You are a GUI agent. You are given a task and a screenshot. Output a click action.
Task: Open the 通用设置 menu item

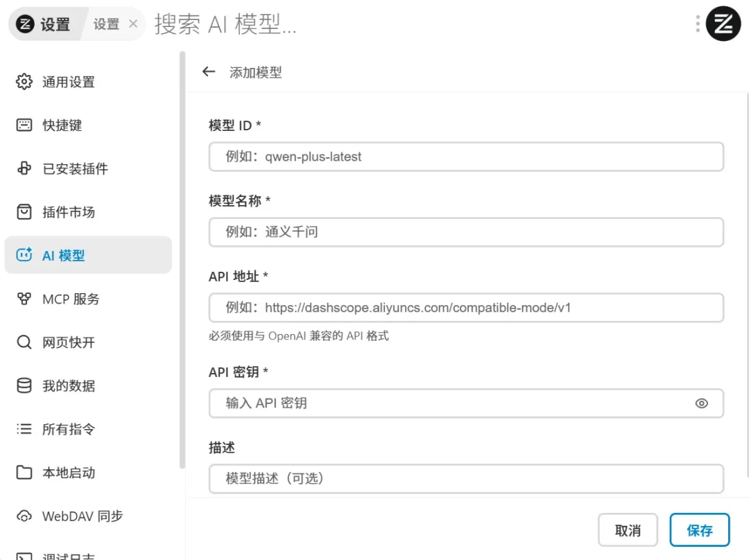coord(88,82)
